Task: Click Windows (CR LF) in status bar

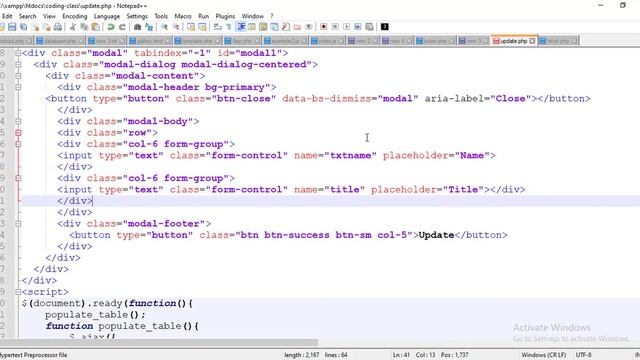Action: click(543, 355)
